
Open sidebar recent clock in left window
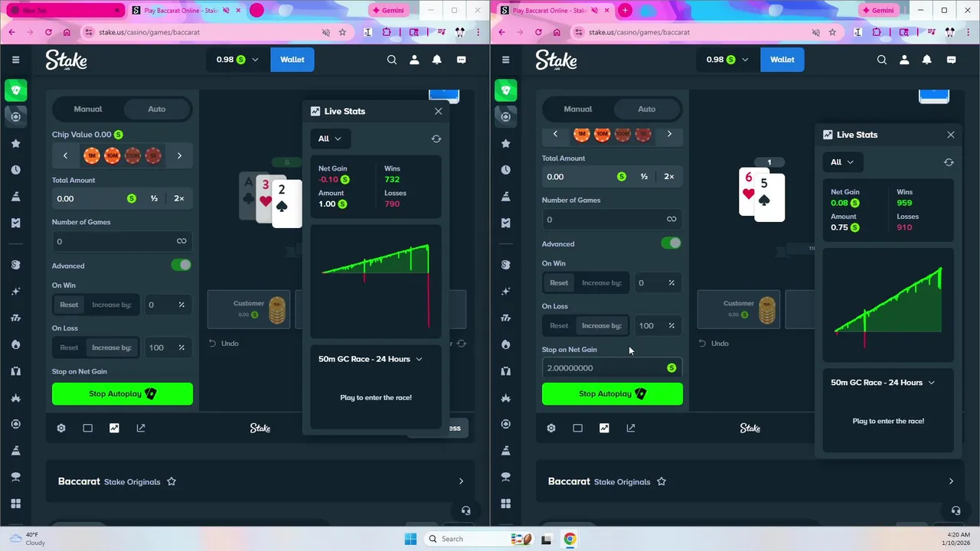point(15,170)
